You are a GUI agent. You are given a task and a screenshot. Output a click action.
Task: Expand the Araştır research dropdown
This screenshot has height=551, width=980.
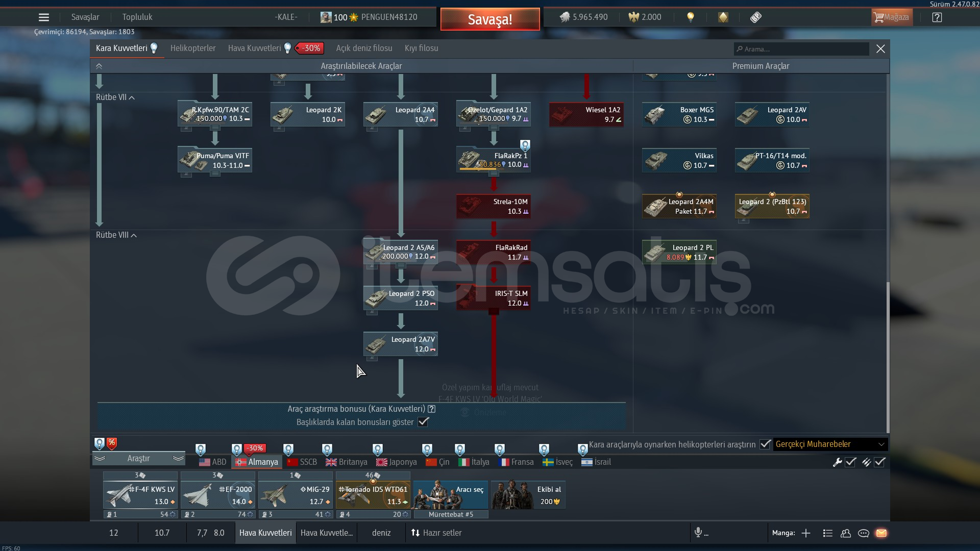pyautogui.click(x=138, y=459)
